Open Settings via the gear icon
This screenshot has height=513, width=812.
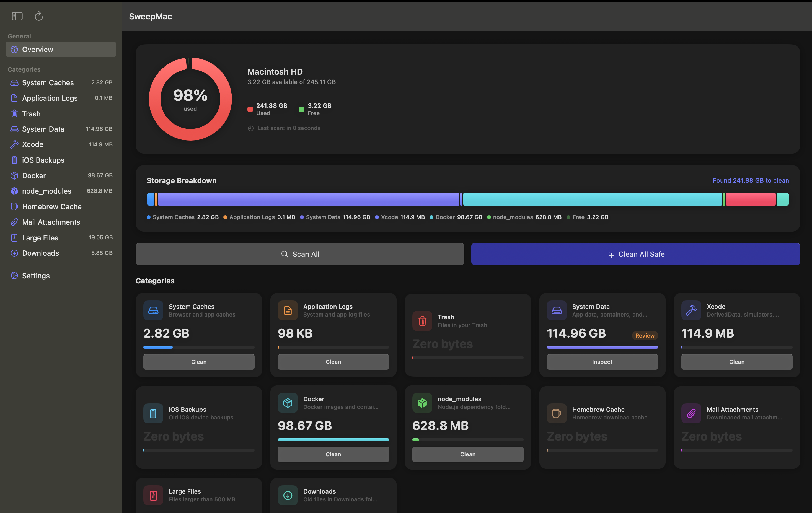click(x=14, y=275)
